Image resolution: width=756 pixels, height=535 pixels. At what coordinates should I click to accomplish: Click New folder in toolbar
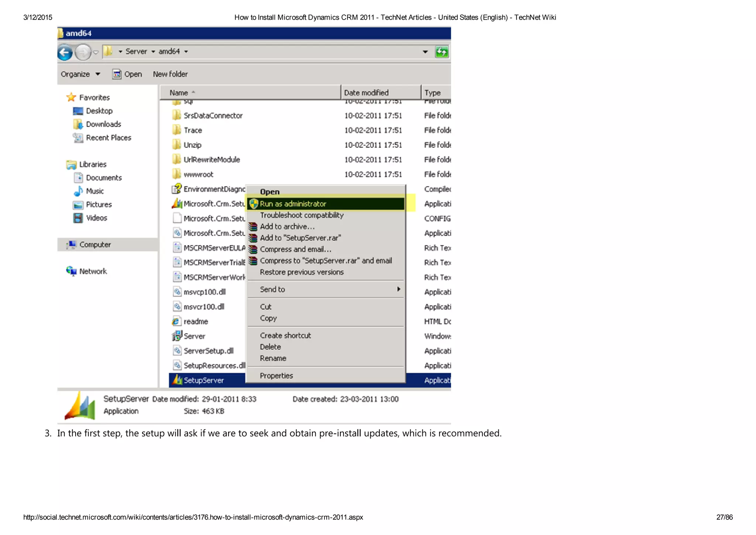(x=170, y=74)
